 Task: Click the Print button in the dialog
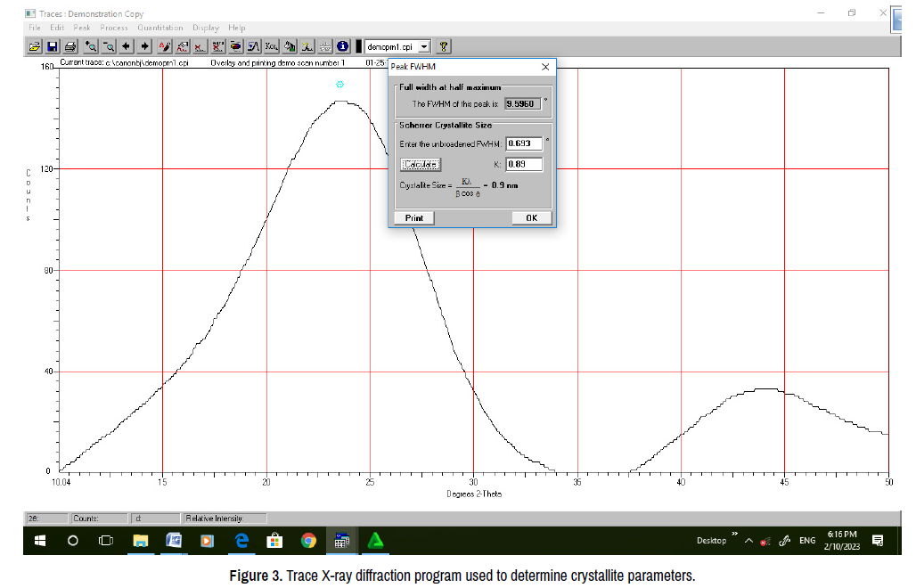click(413, 218)
